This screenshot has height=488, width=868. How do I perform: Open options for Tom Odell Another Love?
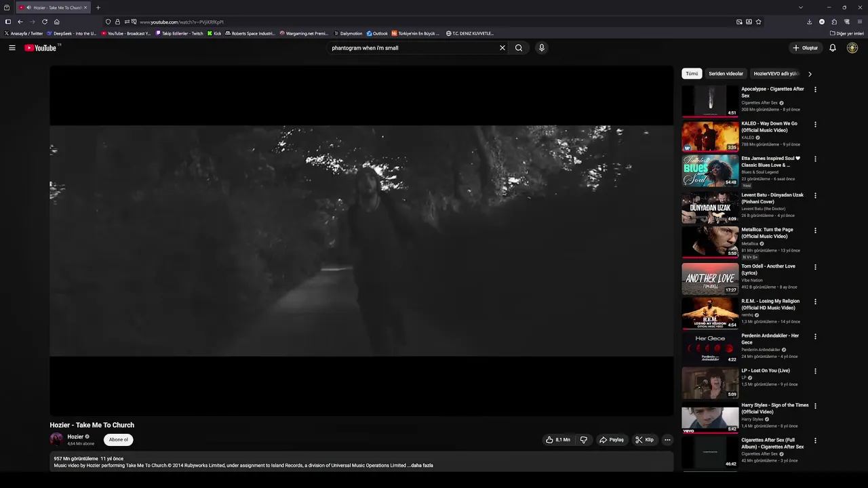coord(815,267)
